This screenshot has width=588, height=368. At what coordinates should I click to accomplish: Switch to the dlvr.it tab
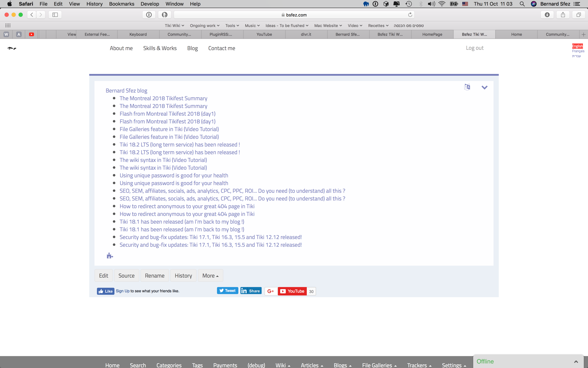(x=306, y=34)
